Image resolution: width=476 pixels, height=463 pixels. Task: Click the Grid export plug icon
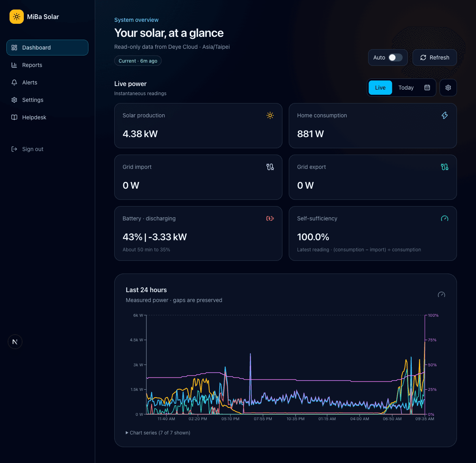point(445,167)
